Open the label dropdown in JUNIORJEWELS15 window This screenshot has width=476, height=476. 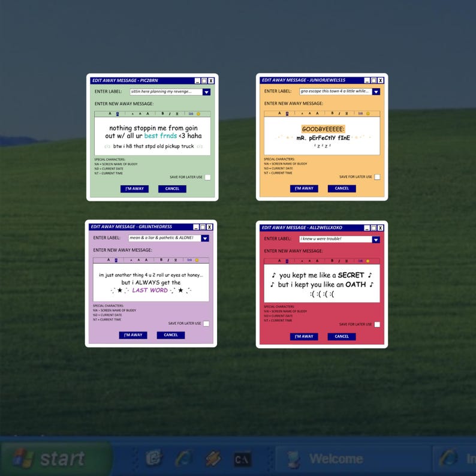pyautogui.click(x=376, y=92)
